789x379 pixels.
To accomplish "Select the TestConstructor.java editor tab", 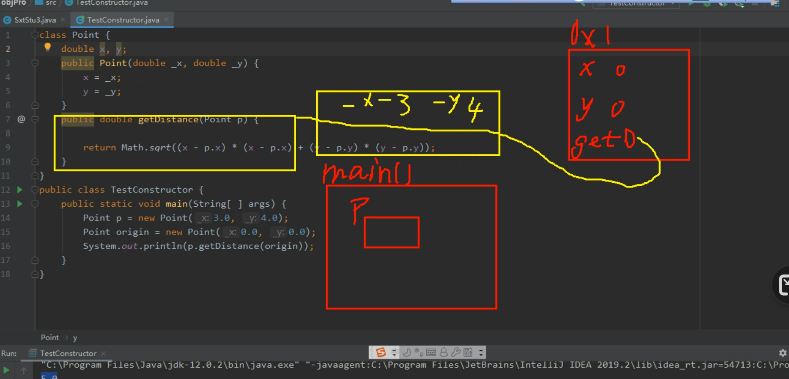I will [x=118, y=20].
